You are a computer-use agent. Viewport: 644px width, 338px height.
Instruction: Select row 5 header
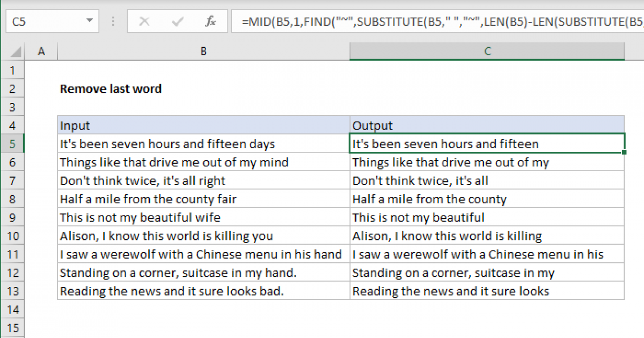point(13,144)
